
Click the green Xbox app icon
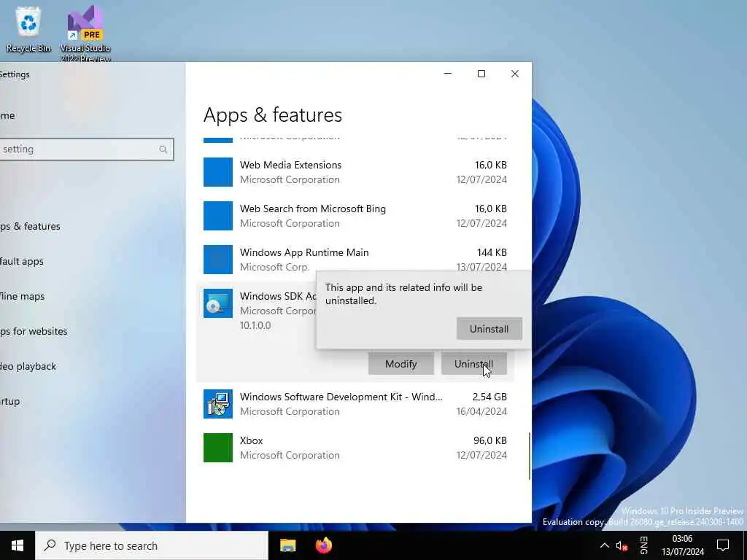[217, 448]
